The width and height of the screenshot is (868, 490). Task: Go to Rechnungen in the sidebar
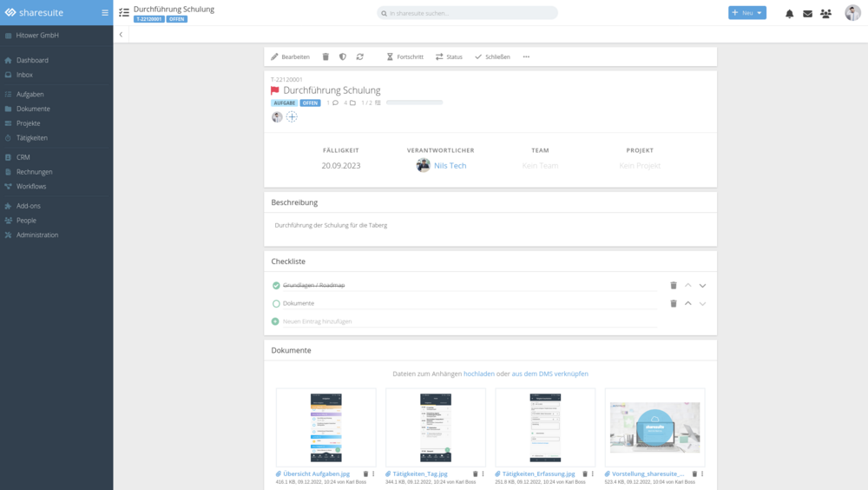34,172
